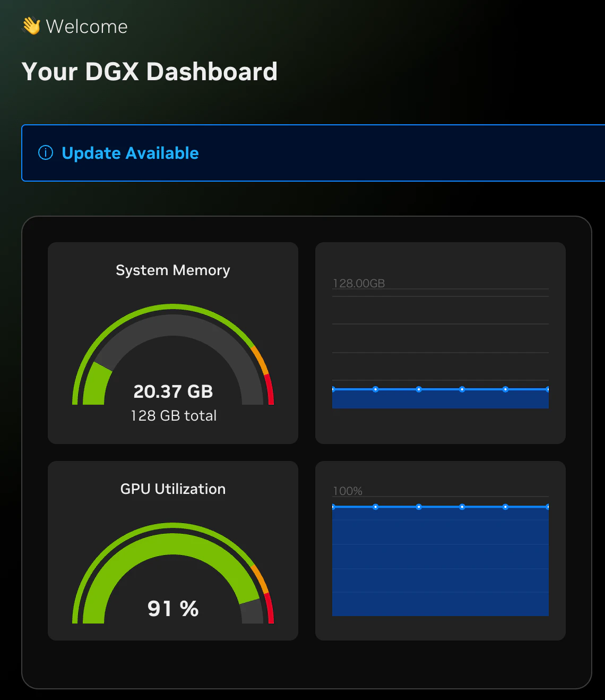Click the info icon in update banner
Viewport: 605px width, 700px height.
pos(46,153)
